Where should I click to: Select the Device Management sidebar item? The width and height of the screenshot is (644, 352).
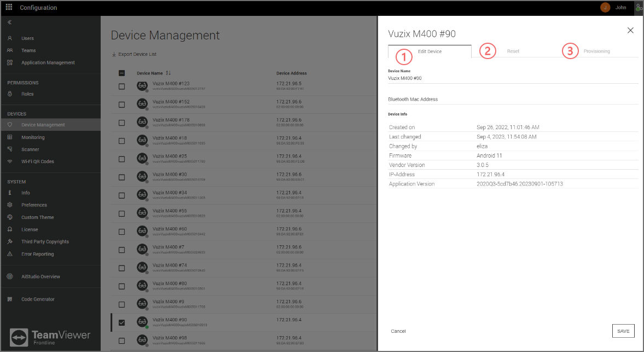coord(50,125)
